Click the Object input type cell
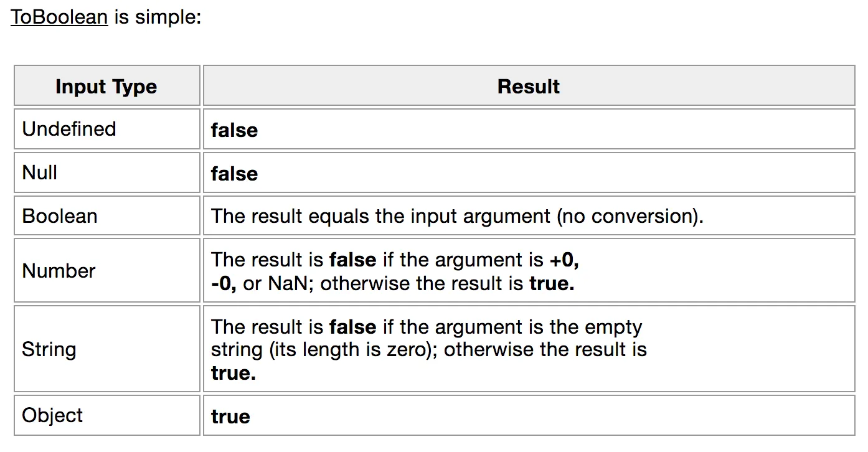This screenshot has width=868, height=452. click(x=106, y=415)
